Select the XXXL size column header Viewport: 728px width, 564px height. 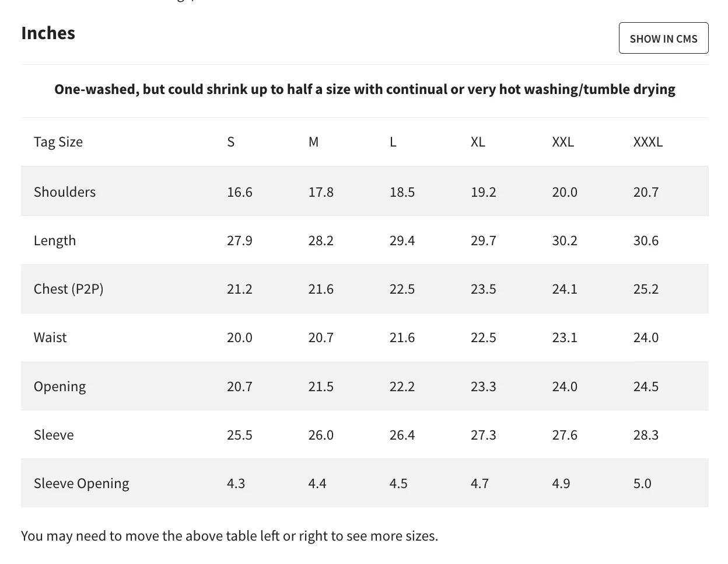pyautogui.click(x=648, y=142)
